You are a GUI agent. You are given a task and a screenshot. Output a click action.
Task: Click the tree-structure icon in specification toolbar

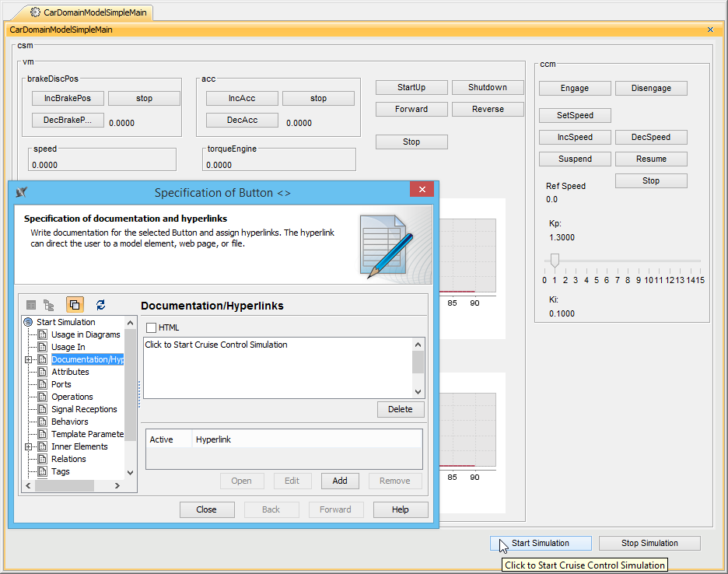pos(49,305)
